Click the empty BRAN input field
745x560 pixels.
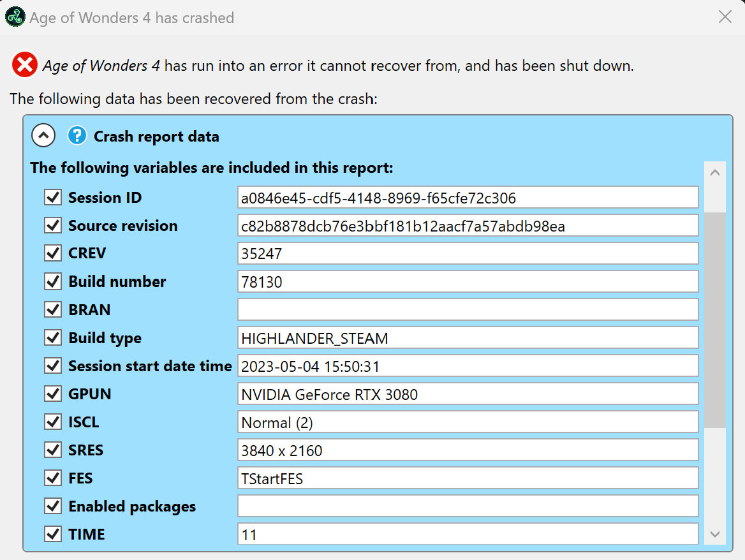click(468, 309)
